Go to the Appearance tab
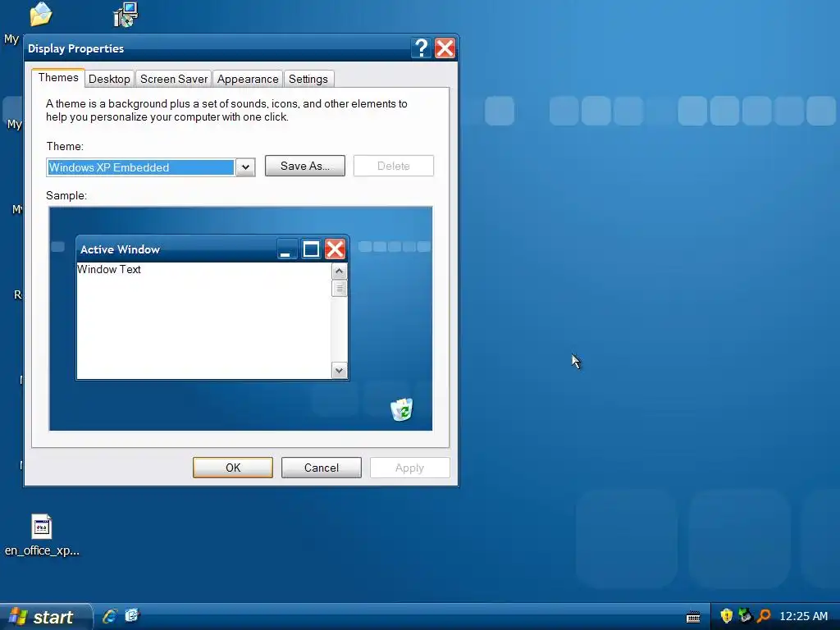840x630 pixels. click(x=248, y=79)
